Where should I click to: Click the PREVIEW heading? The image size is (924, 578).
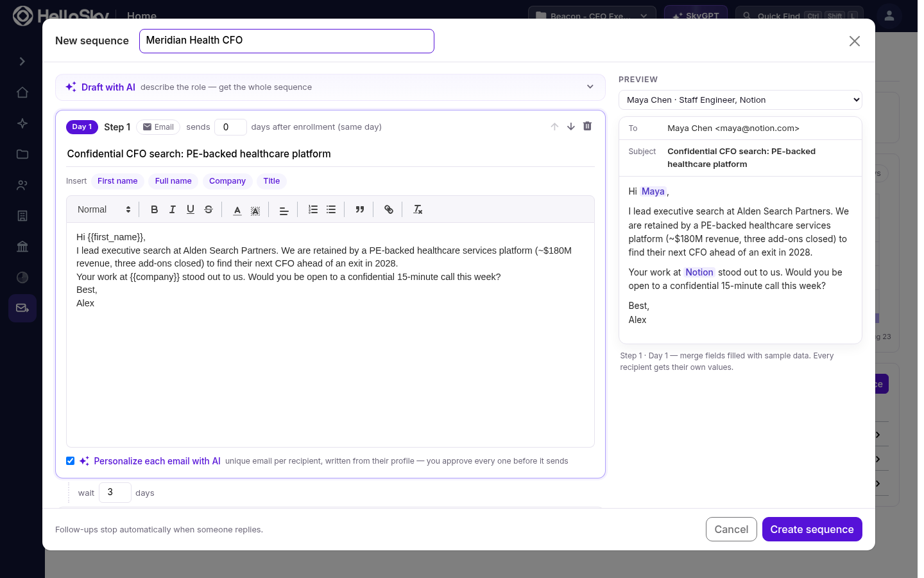638,80
